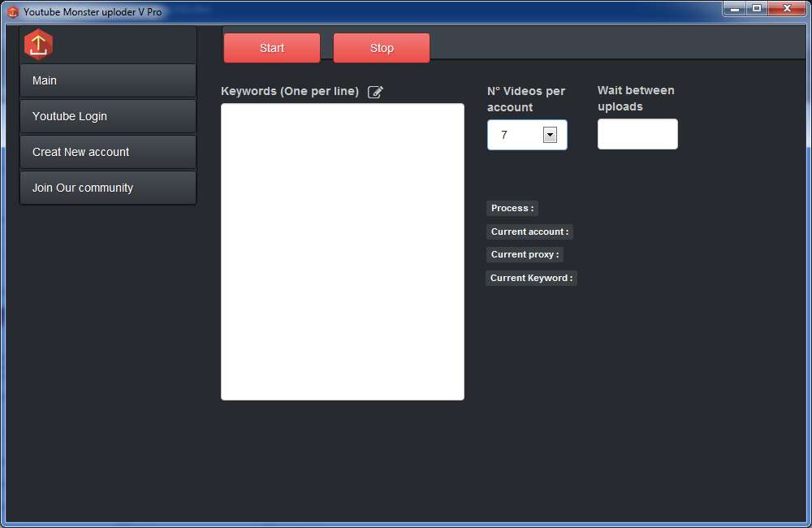
Task: Click the red upload logo icon
Action: 38,45
